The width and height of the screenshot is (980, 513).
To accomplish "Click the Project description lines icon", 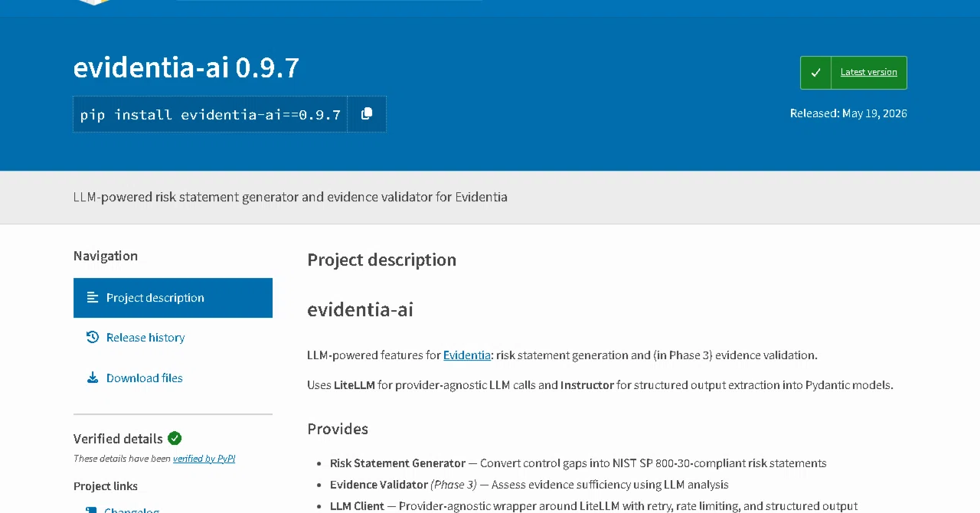I will pos(93,297).
